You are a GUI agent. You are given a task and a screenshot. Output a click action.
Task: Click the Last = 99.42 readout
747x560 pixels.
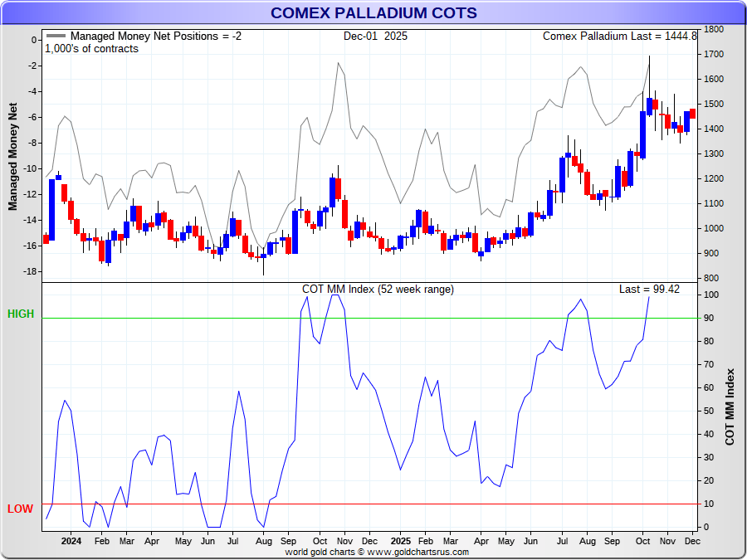(649, 289)
